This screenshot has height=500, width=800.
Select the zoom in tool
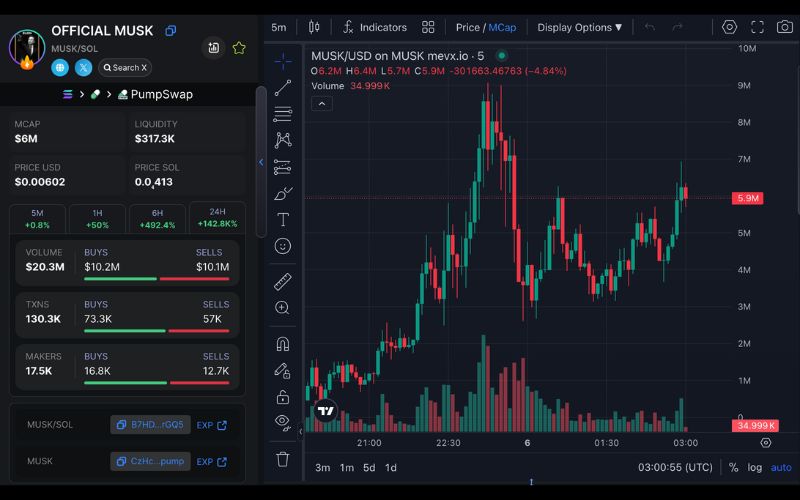click(283, 308)
